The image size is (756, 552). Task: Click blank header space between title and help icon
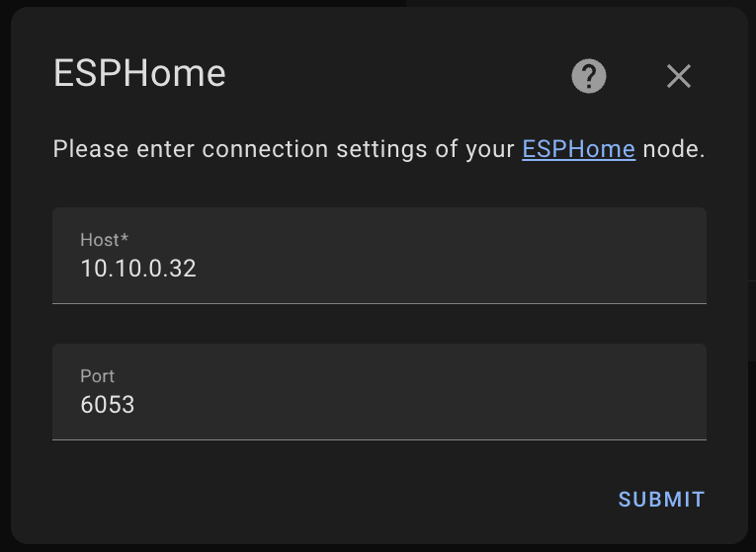tap(395, 76)
